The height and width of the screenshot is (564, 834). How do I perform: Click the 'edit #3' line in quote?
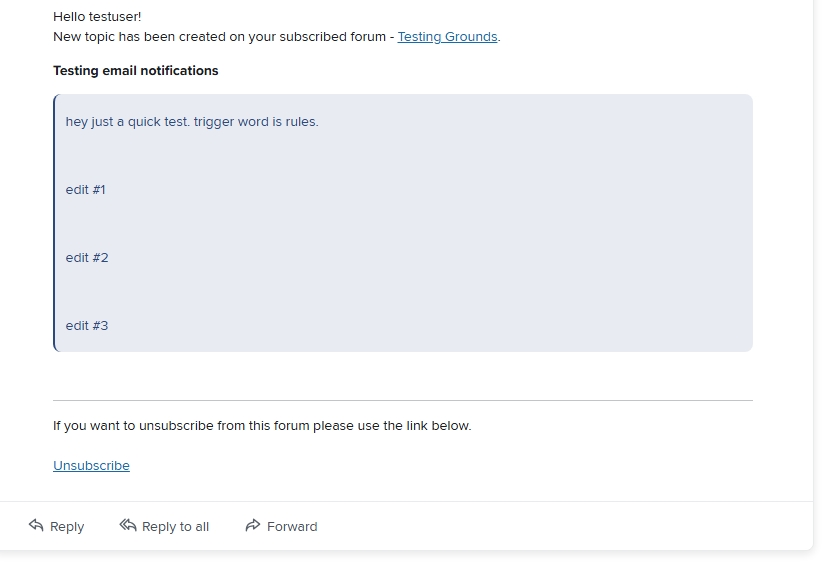click(87, 326)
